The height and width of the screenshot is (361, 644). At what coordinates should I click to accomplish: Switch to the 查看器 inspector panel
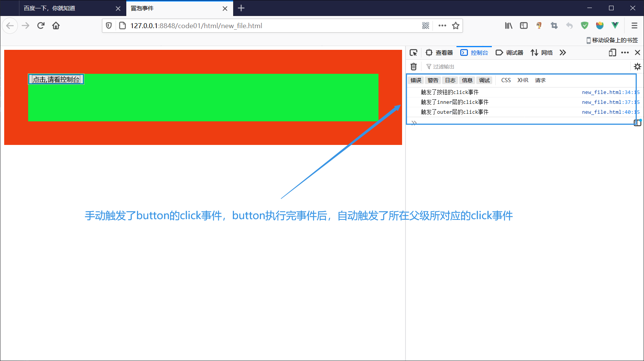pyautogui.click(x=439, y=52)
